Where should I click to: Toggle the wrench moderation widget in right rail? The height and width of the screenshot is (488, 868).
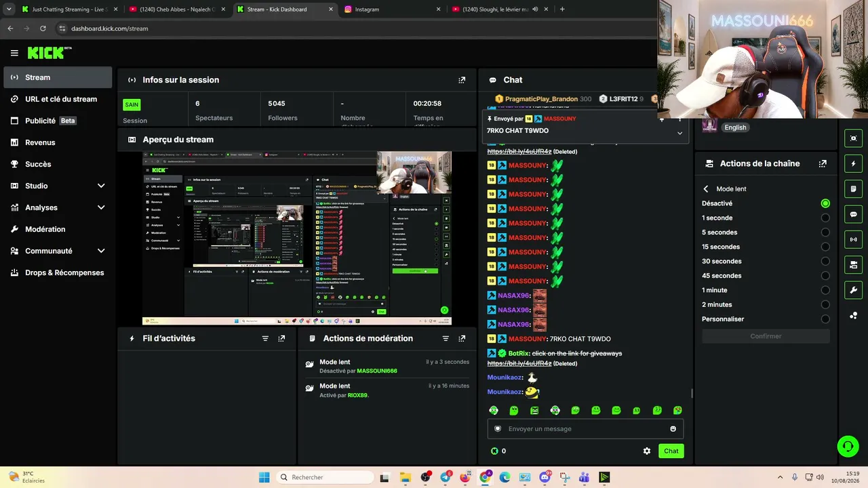tap(853, 290)
